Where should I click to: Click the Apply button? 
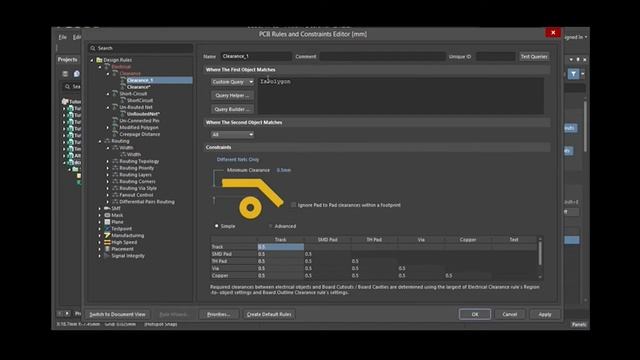[544, 314]
